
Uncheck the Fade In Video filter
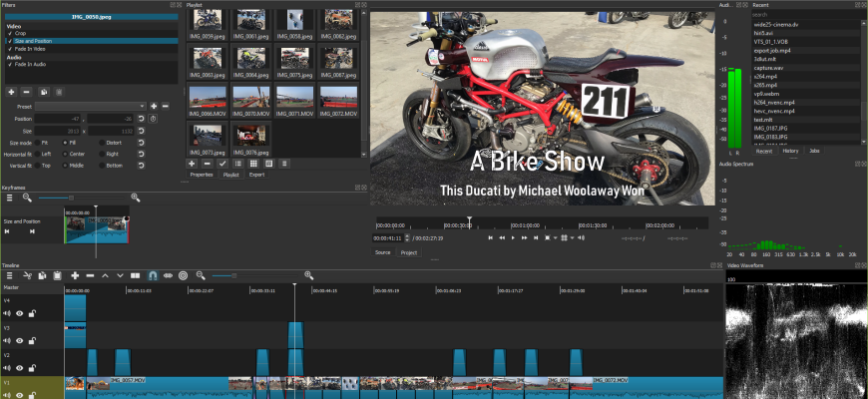tap(10, 49)
